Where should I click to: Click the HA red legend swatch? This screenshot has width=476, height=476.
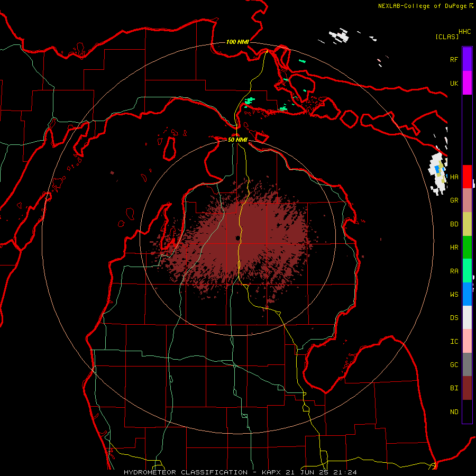coord(467,177)
